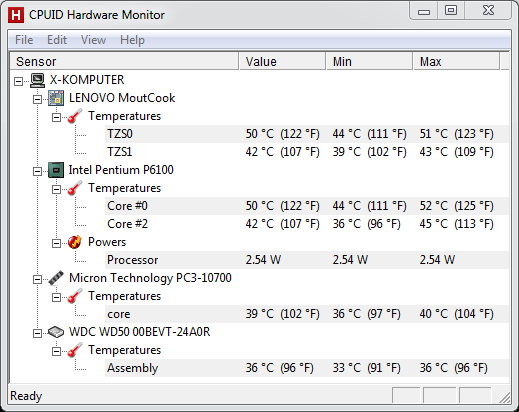The height and width of the screenshot is (412, 519).
Task: Select the Processor power row
Action: [307, 260]
